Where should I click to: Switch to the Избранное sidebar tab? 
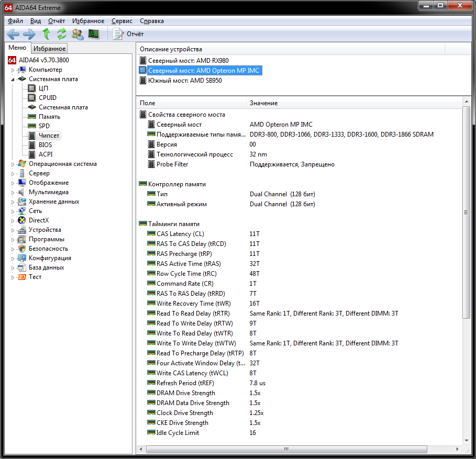(49, 49)
